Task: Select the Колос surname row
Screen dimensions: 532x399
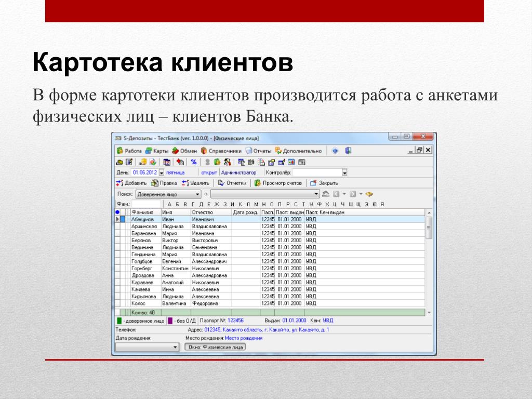Action: pyautogui.click(x=145, y=303)
